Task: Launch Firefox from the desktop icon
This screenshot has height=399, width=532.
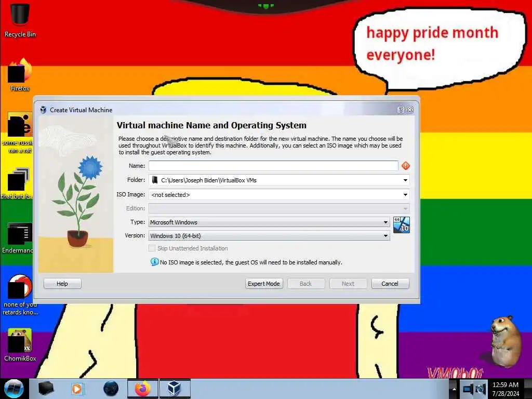Action: click(20, 75)
